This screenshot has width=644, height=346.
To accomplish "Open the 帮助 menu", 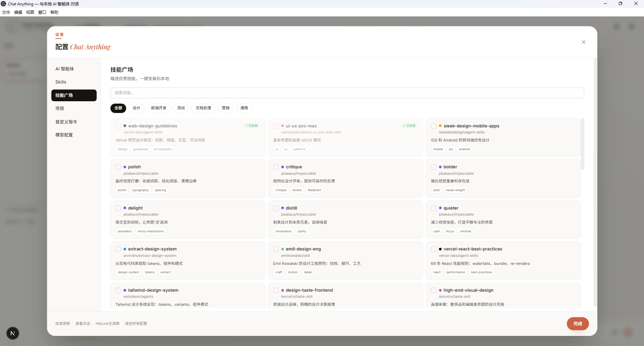I will (x=54, y=12).
